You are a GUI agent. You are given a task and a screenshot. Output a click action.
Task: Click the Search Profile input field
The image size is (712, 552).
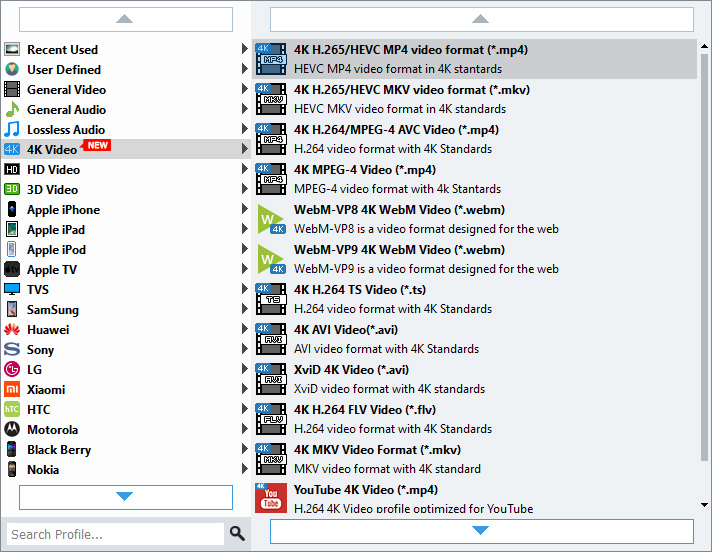point(115,534)
